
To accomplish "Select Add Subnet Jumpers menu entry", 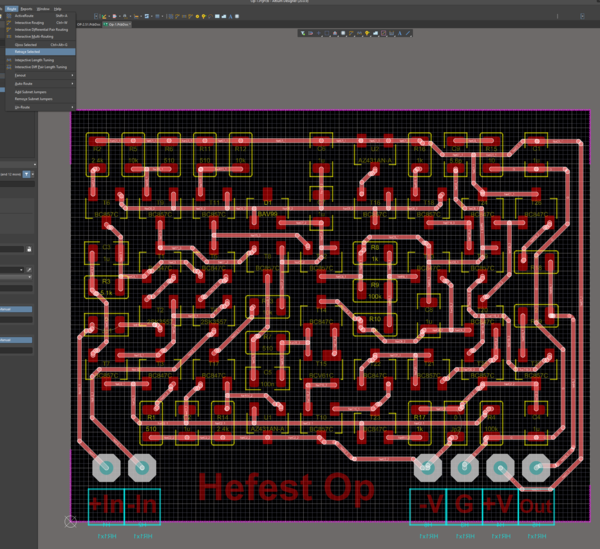I will tap(41, 92).
